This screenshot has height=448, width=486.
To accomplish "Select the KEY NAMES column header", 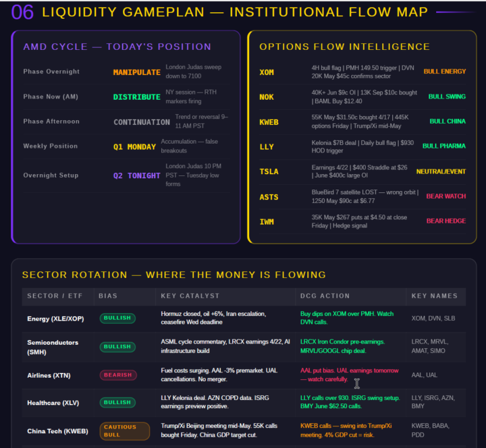I will [x=434, y=296].
